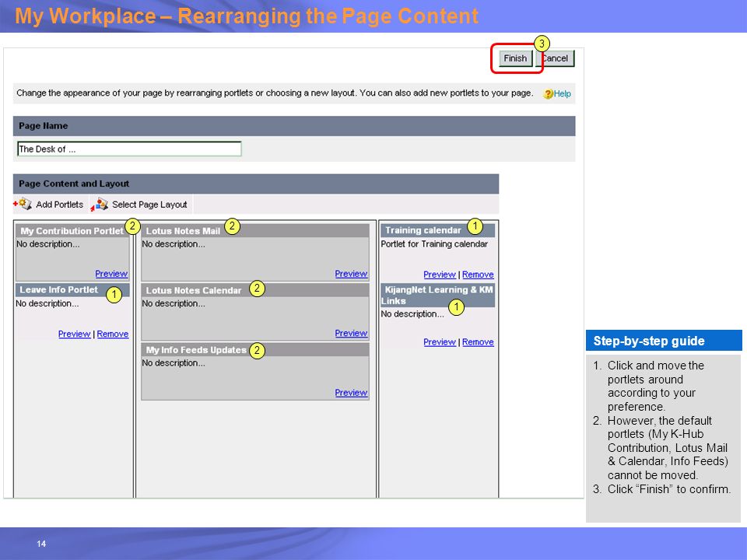Preview the KijangNet Learning & KM Links portlet
Image resolution: width=747 pixels, height=560 pixels.
click(440, 342)
